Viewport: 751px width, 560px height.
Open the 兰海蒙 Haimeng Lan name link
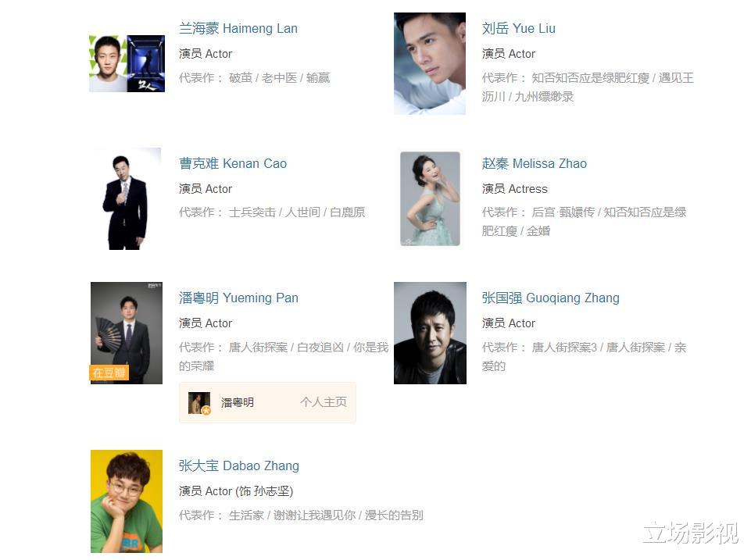(238, 28)
